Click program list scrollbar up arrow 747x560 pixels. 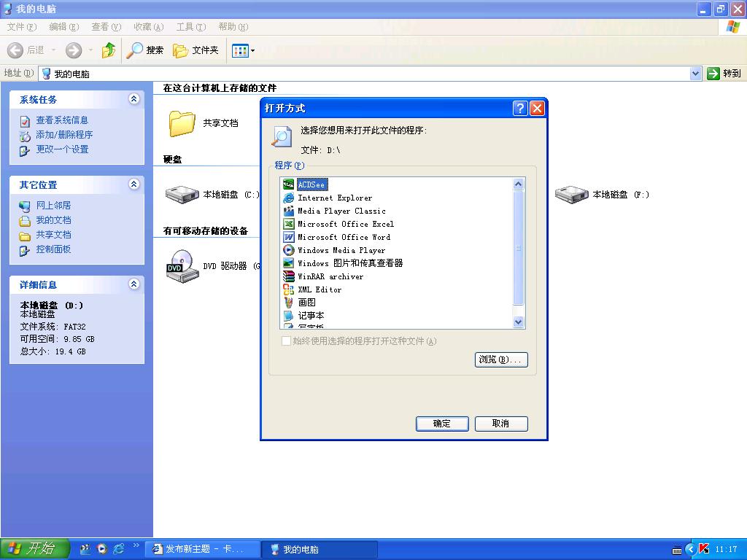[519, 184]
